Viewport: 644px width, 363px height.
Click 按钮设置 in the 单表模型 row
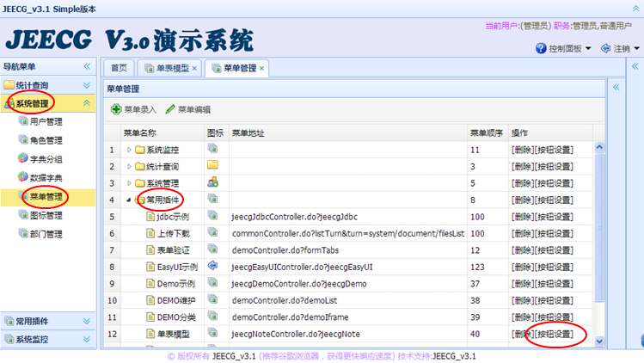[x=554, y=335]
